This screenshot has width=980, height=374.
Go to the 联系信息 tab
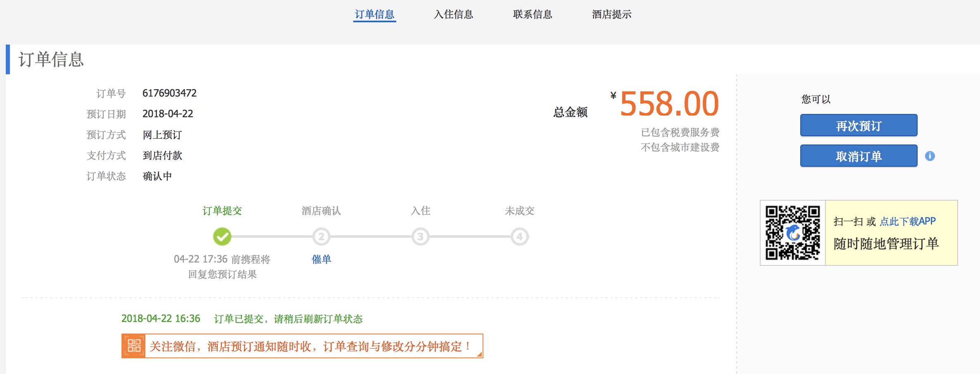533,14
